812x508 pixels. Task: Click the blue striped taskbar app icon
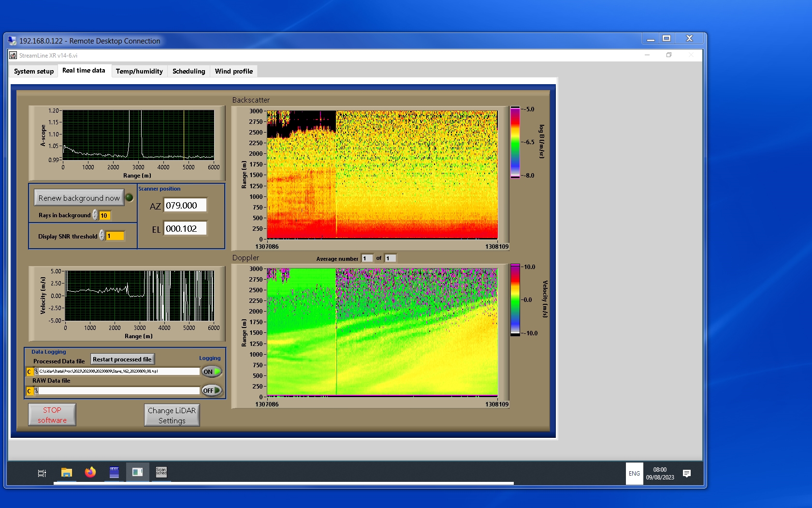(114, 472)
